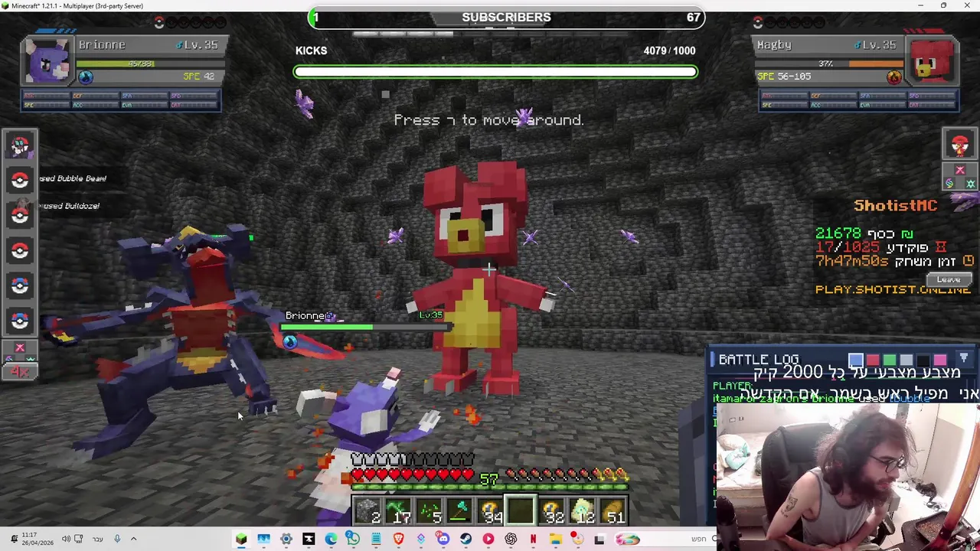Open Minecraft from the Windows taskbar
Screen dimensions: 980x551
241,540
